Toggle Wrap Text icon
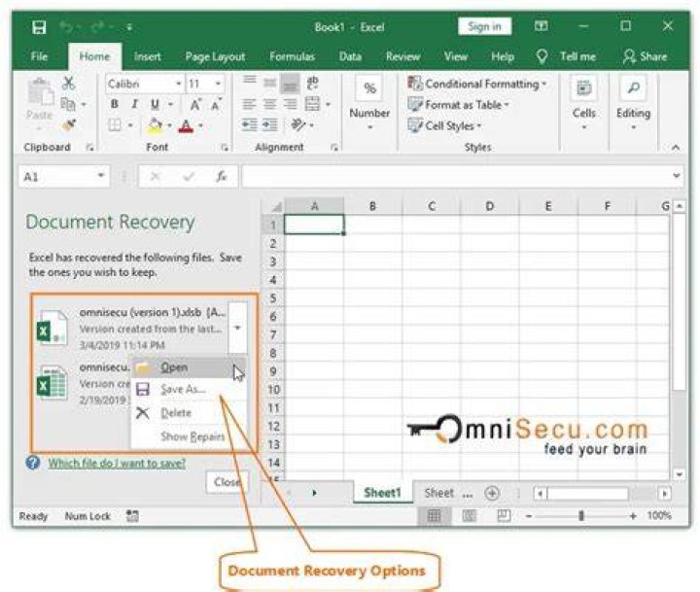This screenshot has height=592, width=700. click(x=312, y=83)
